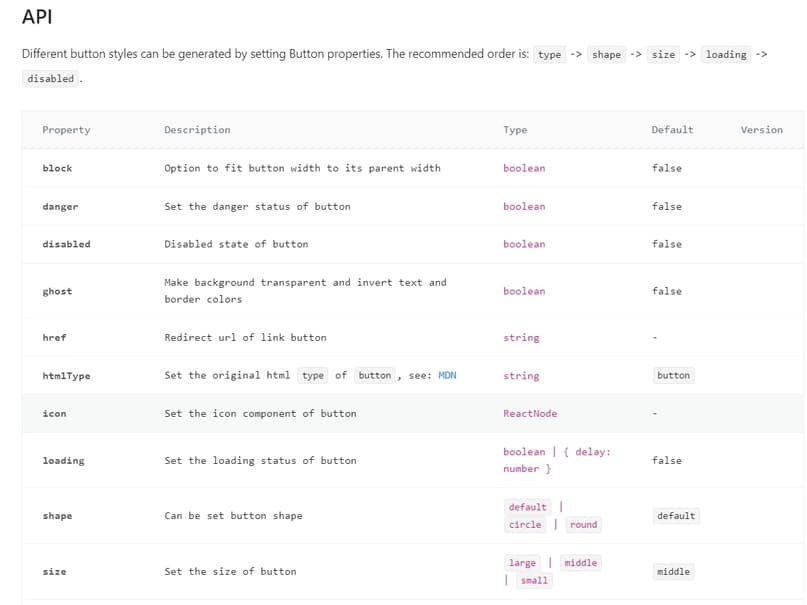Click the Version column header
The height and width of the screenshot is (605, 807).
tap(761, 130)
